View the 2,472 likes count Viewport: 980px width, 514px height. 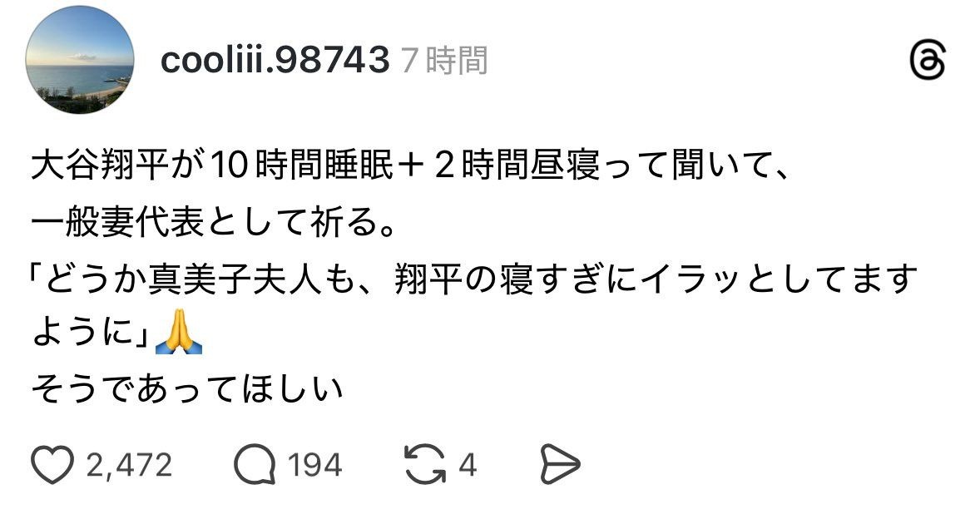point(129,466)
